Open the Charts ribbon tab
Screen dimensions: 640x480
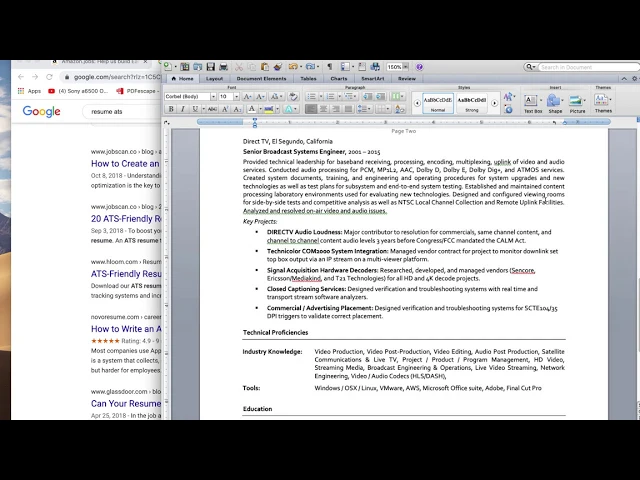pos(339,78)
